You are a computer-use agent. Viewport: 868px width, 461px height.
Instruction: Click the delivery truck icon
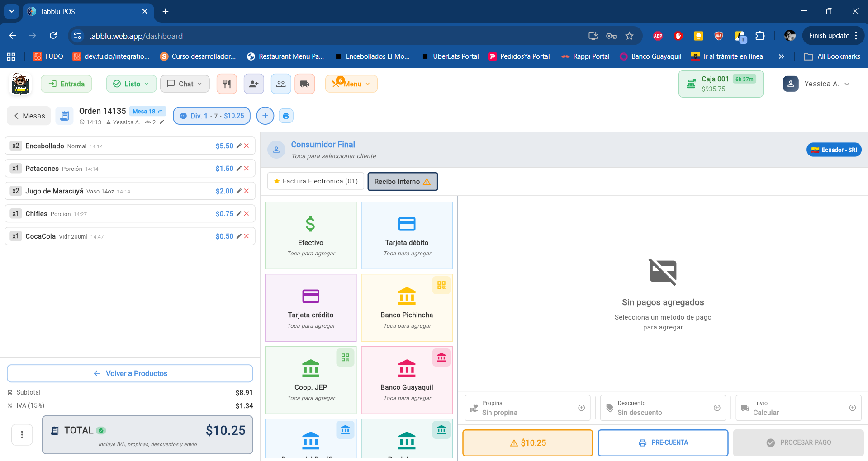(304, 84)
